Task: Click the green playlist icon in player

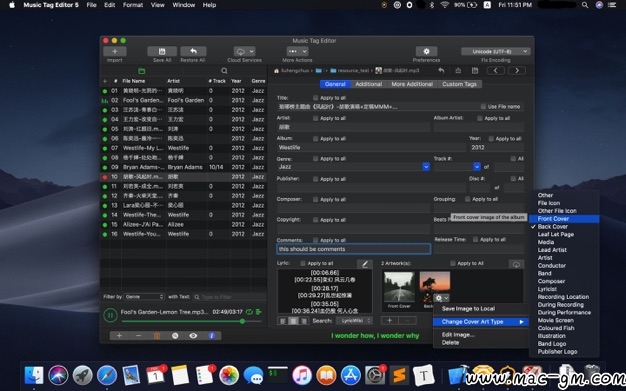Action: click(x=258, y=312)
